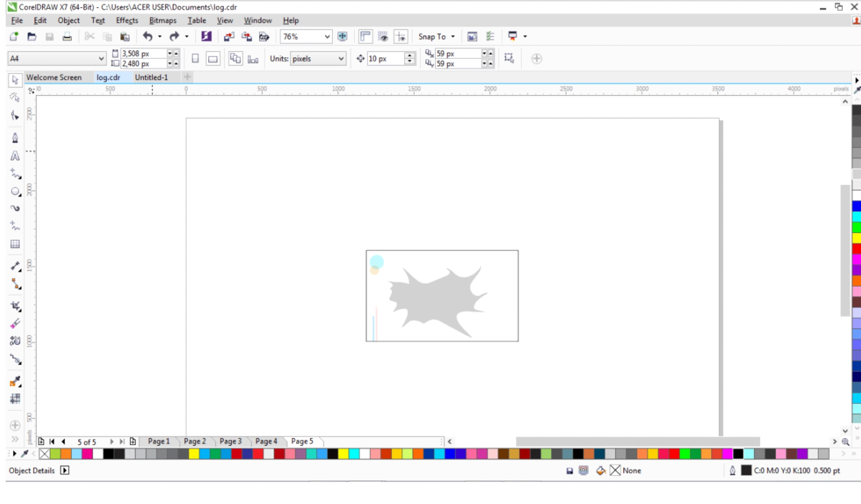Click the Undo arrow icon
The height and width of the screenshot is (504, 861).
point(148,36)
